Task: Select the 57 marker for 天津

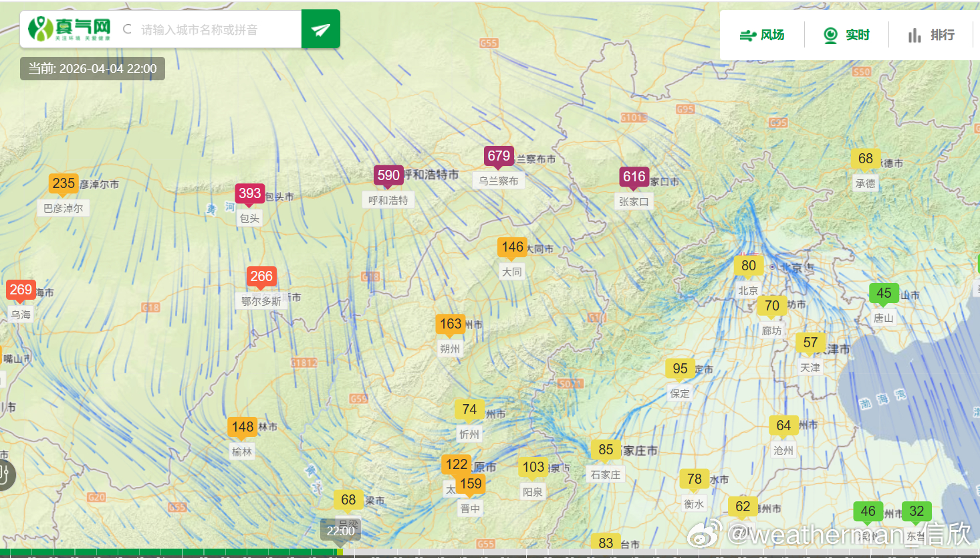Action: coord(810,343)
